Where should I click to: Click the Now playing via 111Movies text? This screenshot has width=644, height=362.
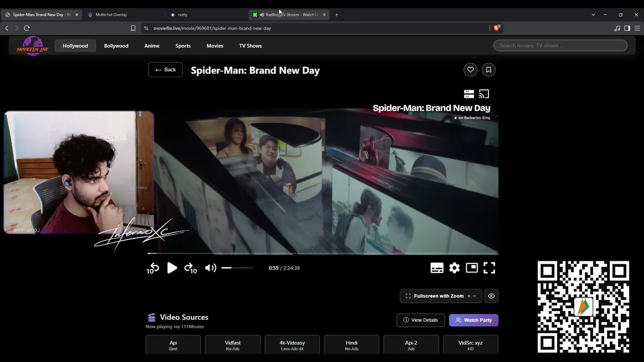[x=175, y=327]
